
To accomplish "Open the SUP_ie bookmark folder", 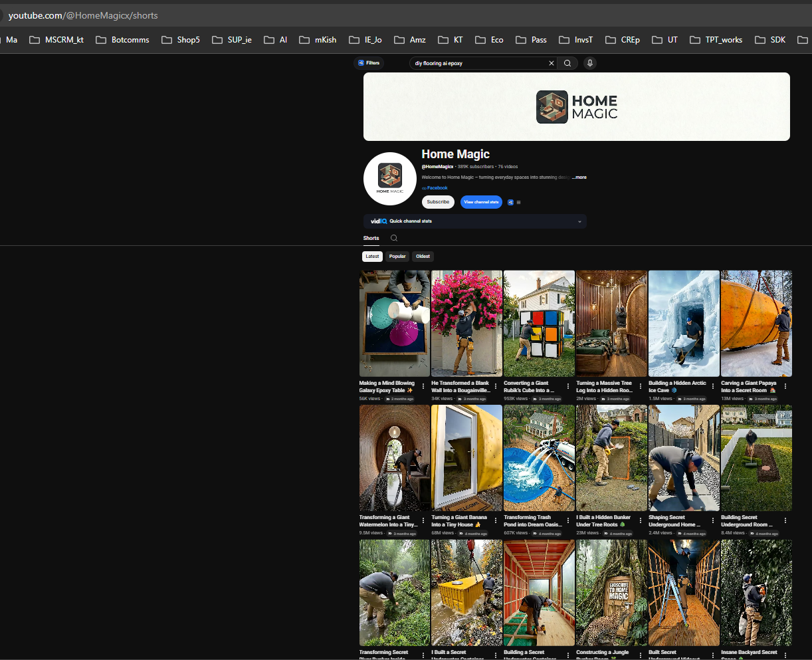I will click(x=232, y=40).
